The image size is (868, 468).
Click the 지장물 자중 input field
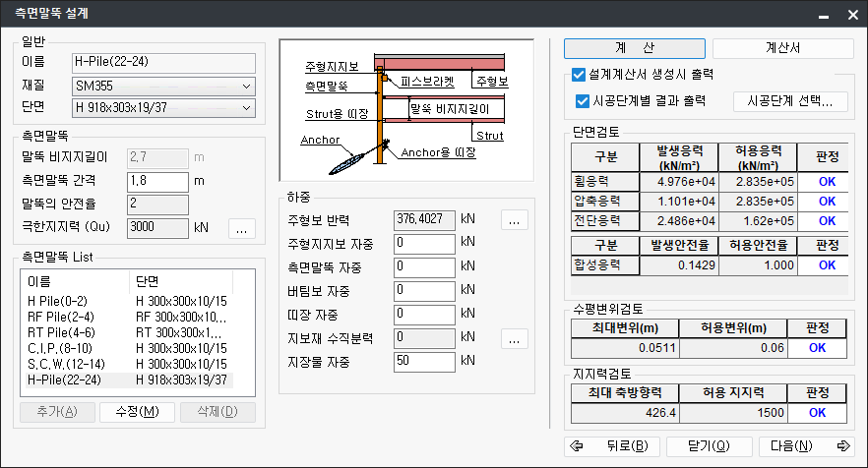424,362
